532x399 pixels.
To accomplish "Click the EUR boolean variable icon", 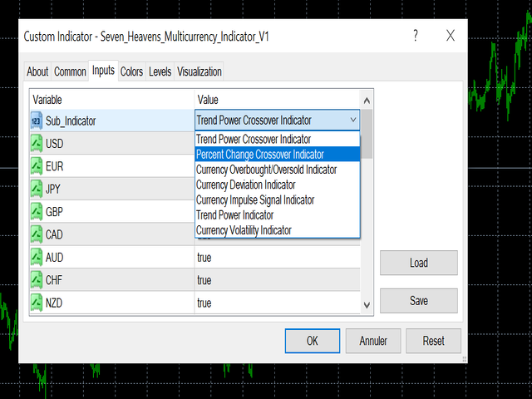I will point(37,166).
